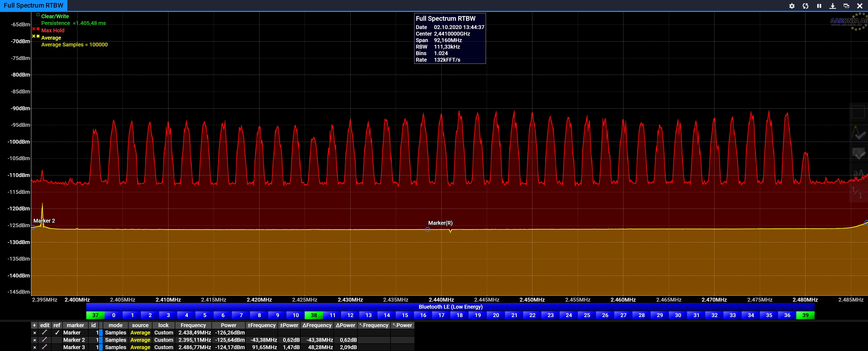The height and width of the screenshot is (351, 868).
Task: Click the reset/refresh arrows icon
Action: (805, 6)
